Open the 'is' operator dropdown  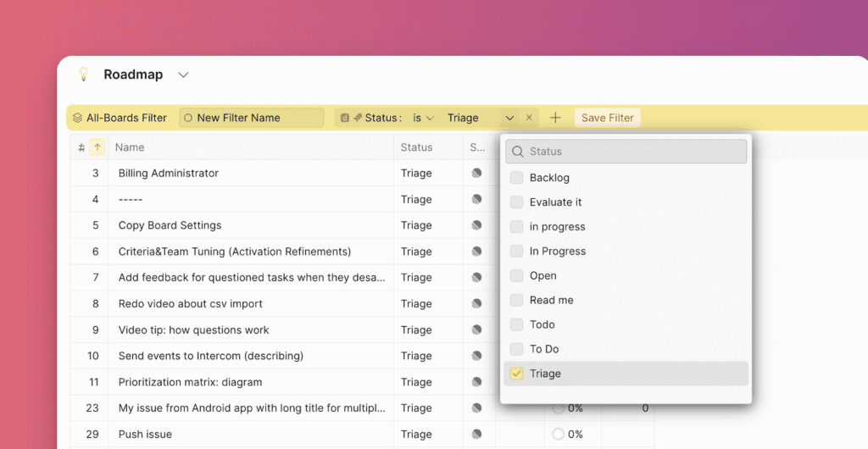[423, 118]
